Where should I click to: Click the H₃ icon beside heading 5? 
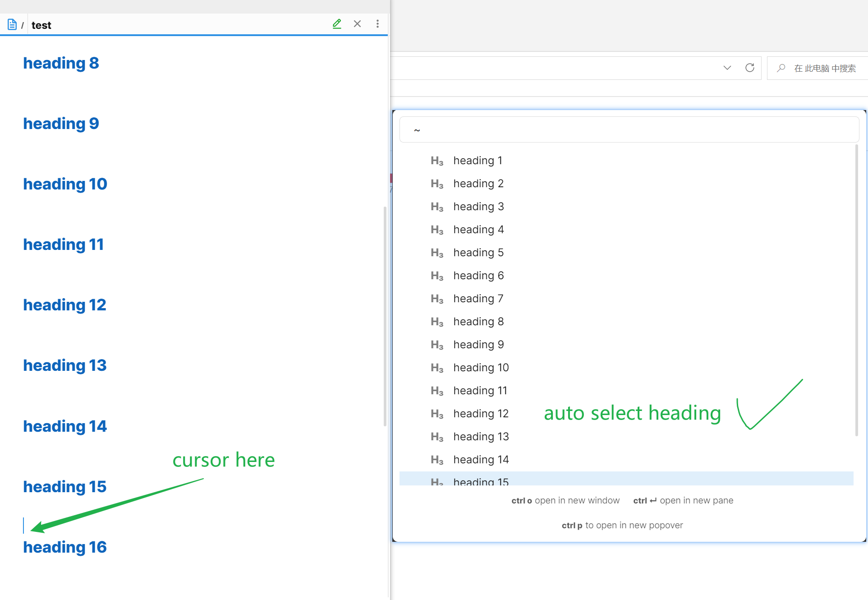coord(437,252)
